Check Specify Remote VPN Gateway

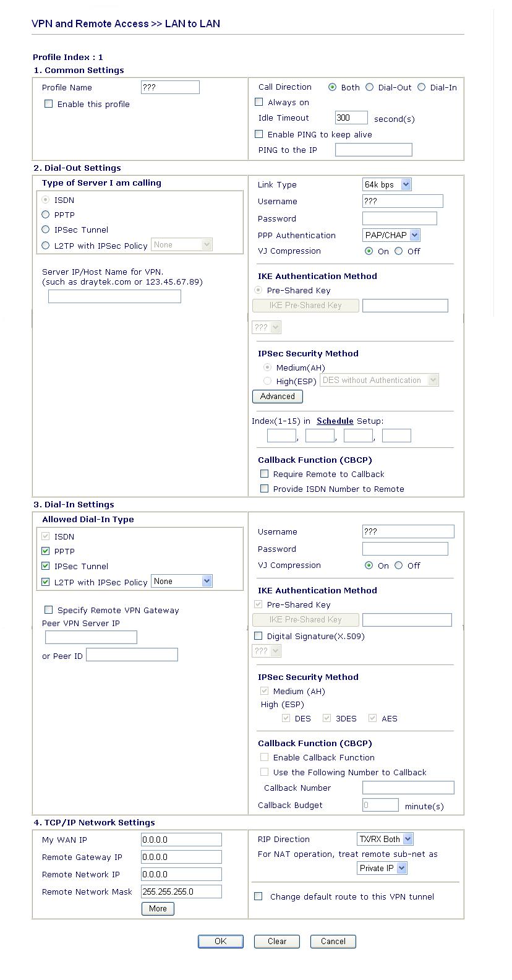coord(49,610)
